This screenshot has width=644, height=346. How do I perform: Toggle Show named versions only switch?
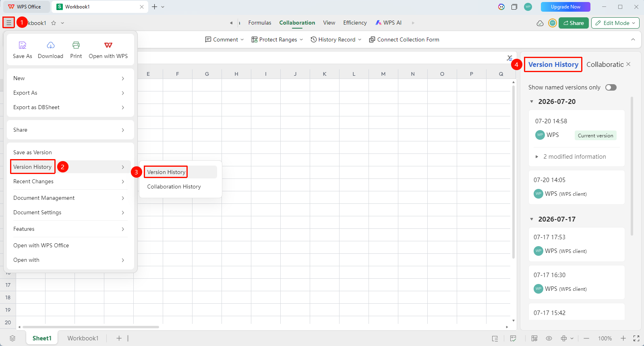click(611, 87)
